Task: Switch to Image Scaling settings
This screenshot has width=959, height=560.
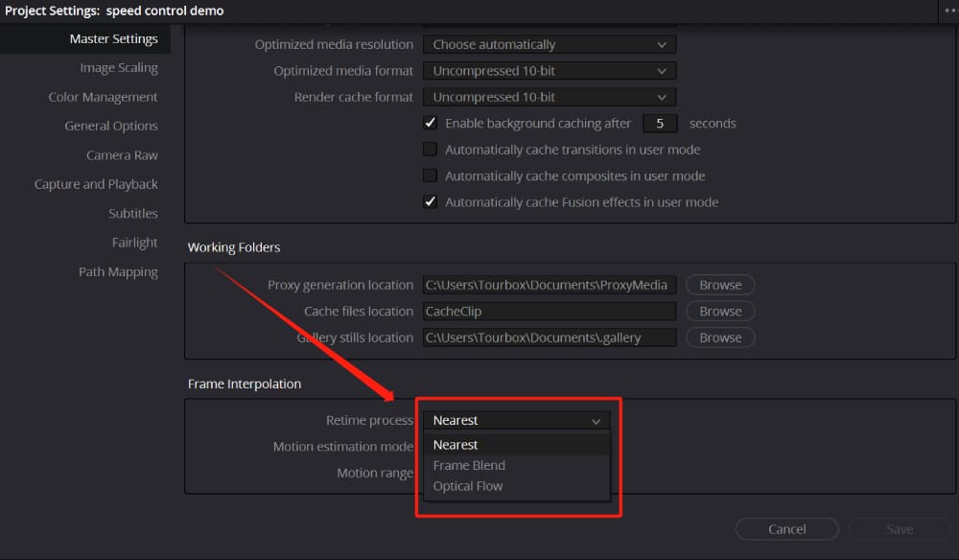Action: (119, 67)
